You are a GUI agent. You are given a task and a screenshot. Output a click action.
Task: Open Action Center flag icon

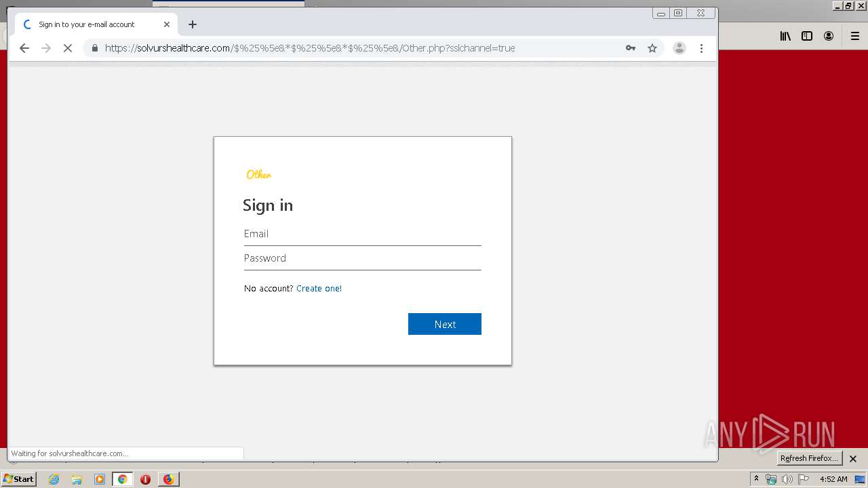point(804,479)
